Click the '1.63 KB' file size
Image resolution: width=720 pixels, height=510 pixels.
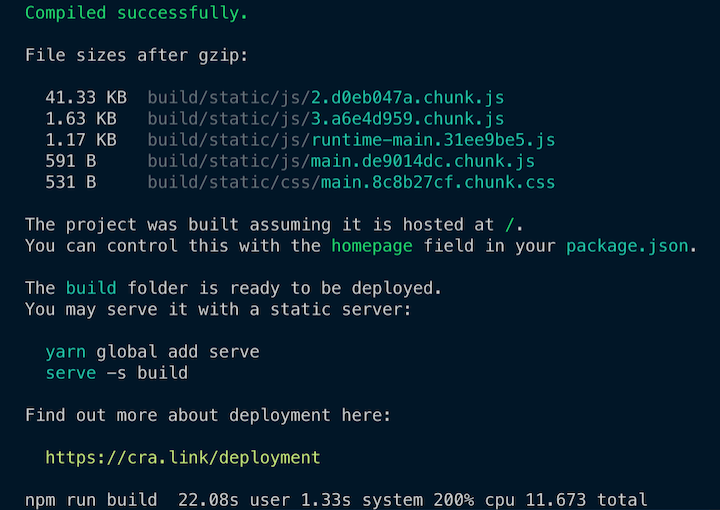click(81, 118)
